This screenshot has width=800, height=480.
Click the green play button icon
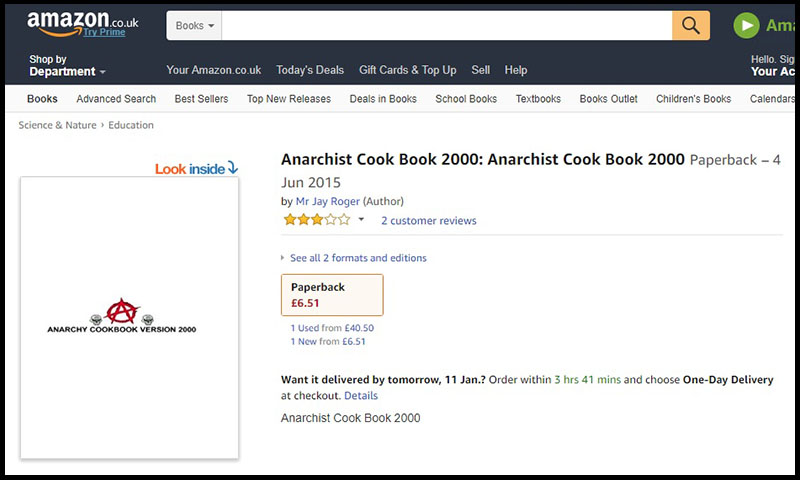click(x=746, y=26)
